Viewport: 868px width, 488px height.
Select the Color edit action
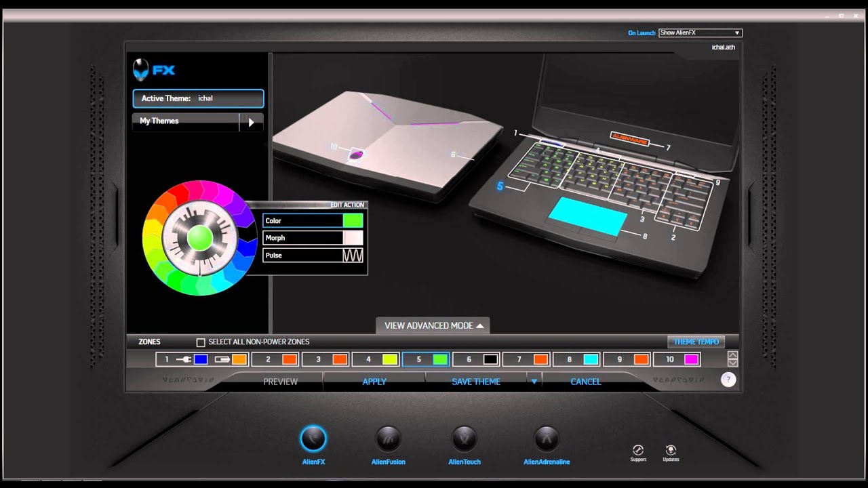(313, 220)
